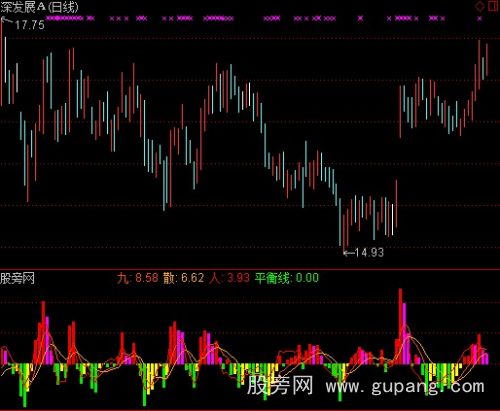Viewport: 500px width, 411px height.
Task: Click the 股旁网 indicator name label
Action: [17, 278]
